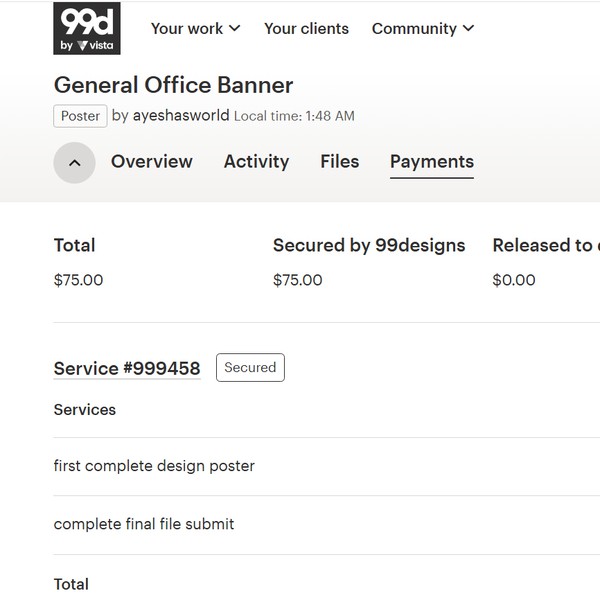Go to Your clients page
600x600 pixels.
tap(306, 28)
